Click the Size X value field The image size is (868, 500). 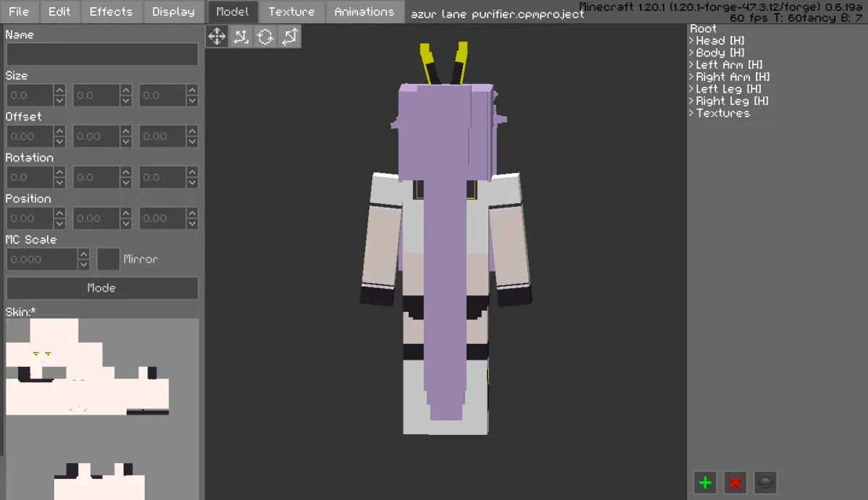point(30,96)
